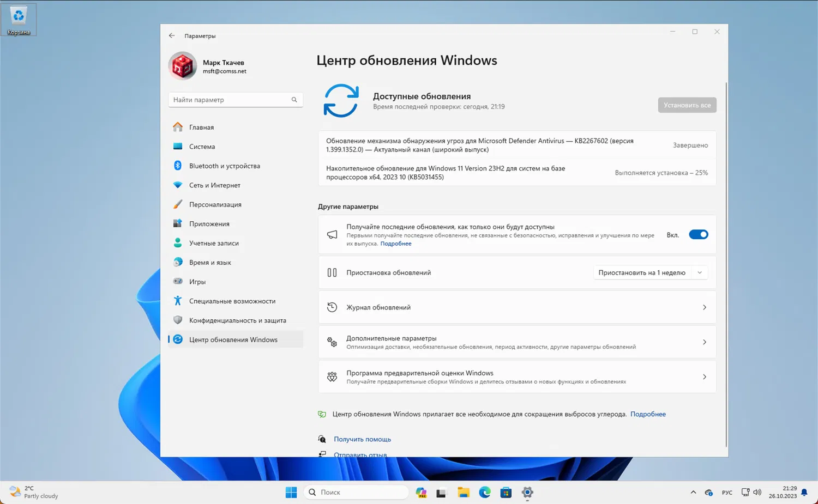Click the paintbrush icon for Персонализация
The height and width of the screenshot is (504, 818).
point(178,204)
